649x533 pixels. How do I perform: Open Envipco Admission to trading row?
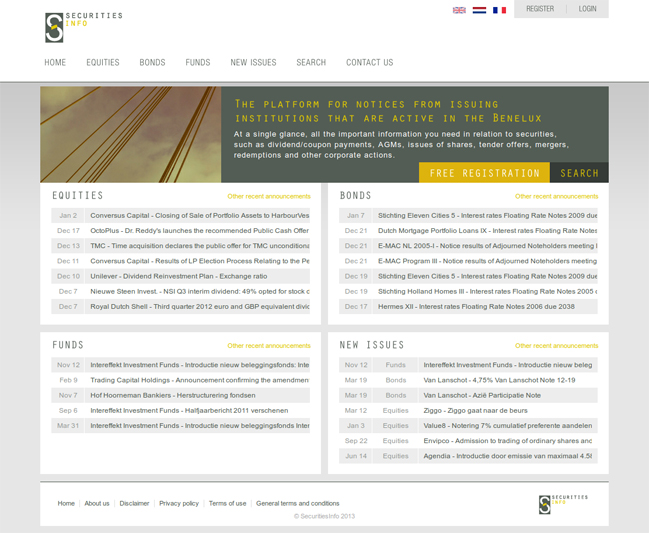pos(468,441)
